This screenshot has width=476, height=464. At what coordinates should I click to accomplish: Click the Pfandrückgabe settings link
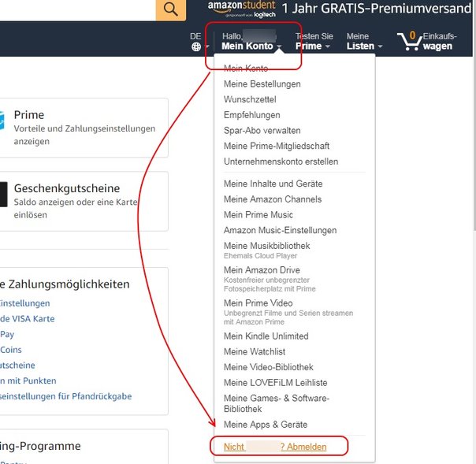tap(66, 396)
